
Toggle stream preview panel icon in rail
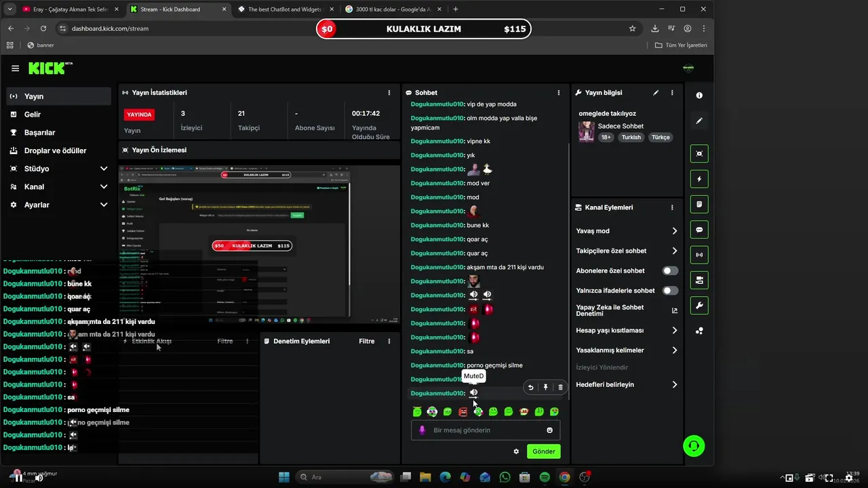pyautogui.click(x=699, y=154)
